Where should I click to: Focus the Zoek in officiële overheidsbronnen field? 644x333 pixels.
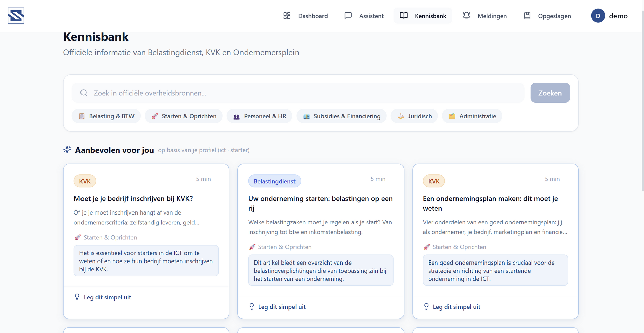[298, 93]
